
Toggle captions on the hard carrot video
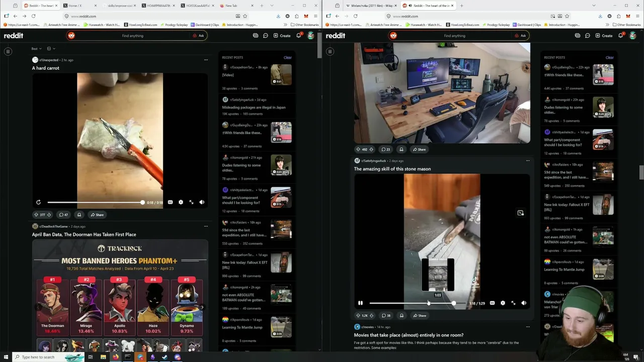170,202
